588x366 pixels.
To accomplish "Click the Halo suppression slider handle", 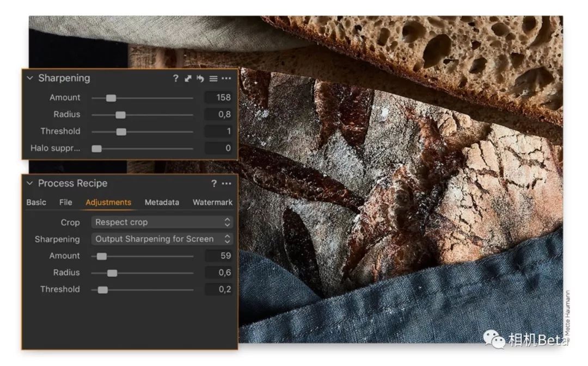I will 97,148.
